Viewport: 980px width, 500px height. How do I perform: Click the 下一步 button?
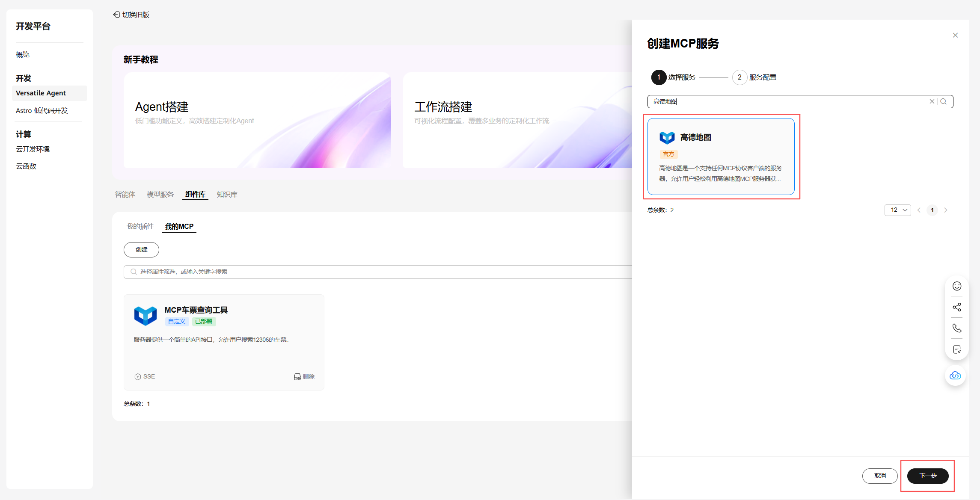pos(928,476)
